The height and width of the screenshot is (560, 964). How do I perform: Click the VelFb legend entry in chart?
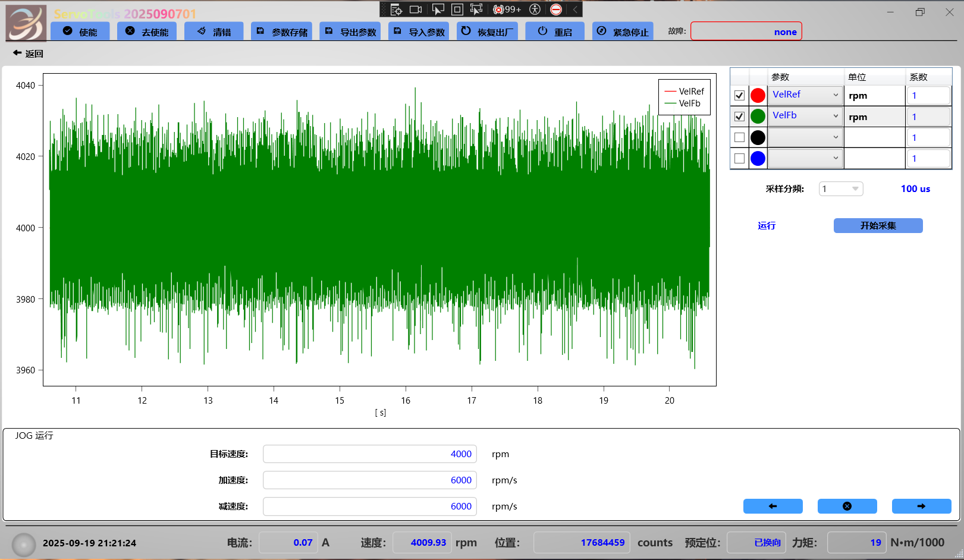(x=683, y=103)
